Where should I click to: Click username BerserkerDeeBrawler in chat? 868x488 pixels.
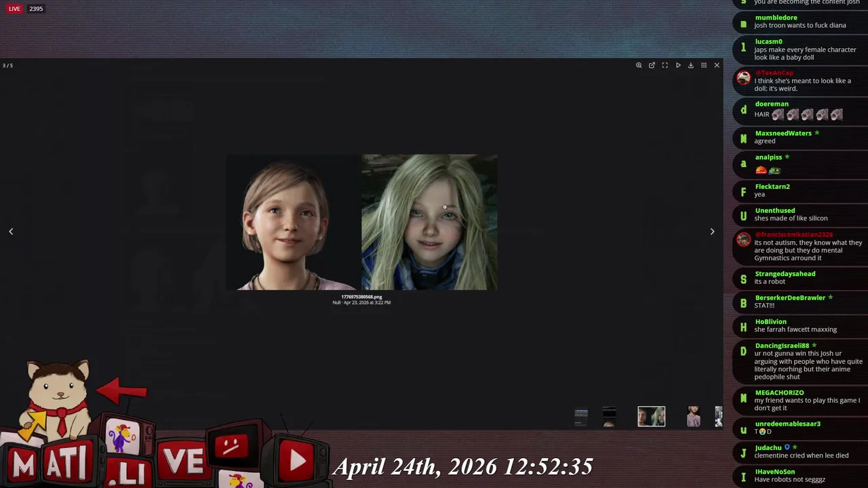pyautogui.click(x=790, y=298)
